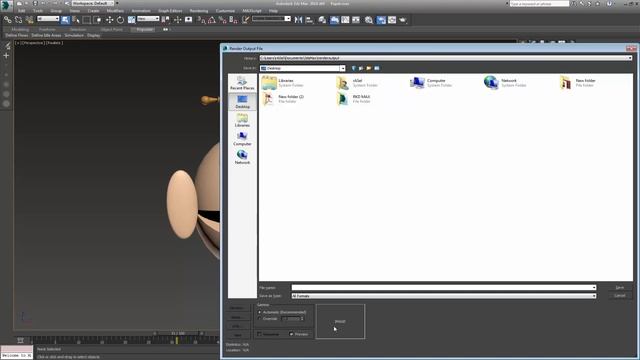Switch to the Modeling ribbon tab
This screenshot has height=360, width=640.
coord(20,29)
